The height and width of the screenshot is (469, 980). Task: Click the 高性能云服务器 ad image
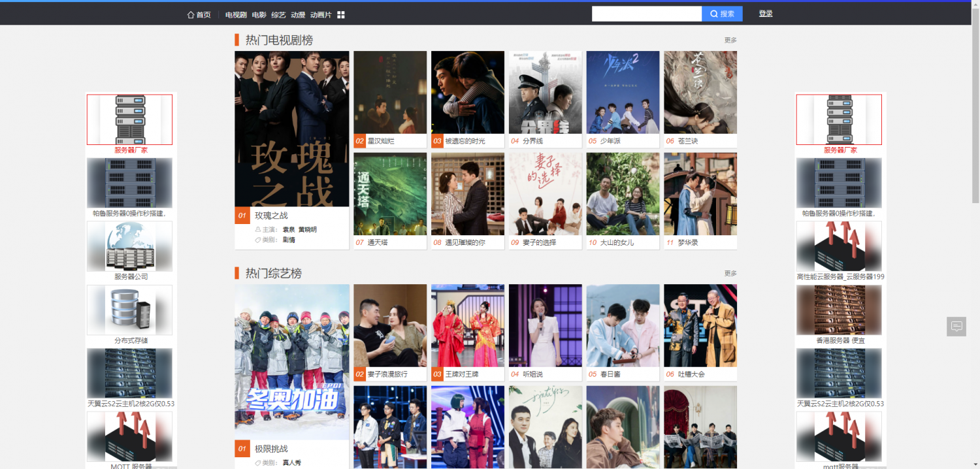pyautogui.click(x=839, y=246)
